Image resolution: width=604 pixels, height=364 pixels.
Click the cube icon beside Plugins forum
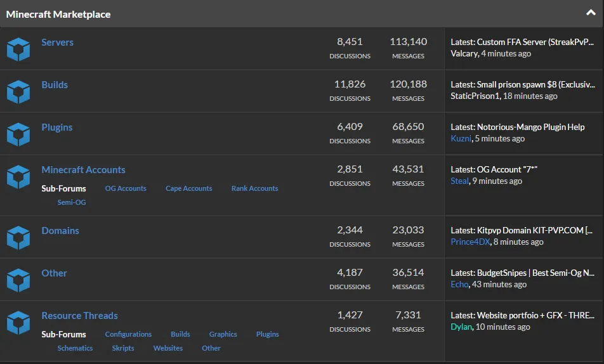click(x=18, y=134)
